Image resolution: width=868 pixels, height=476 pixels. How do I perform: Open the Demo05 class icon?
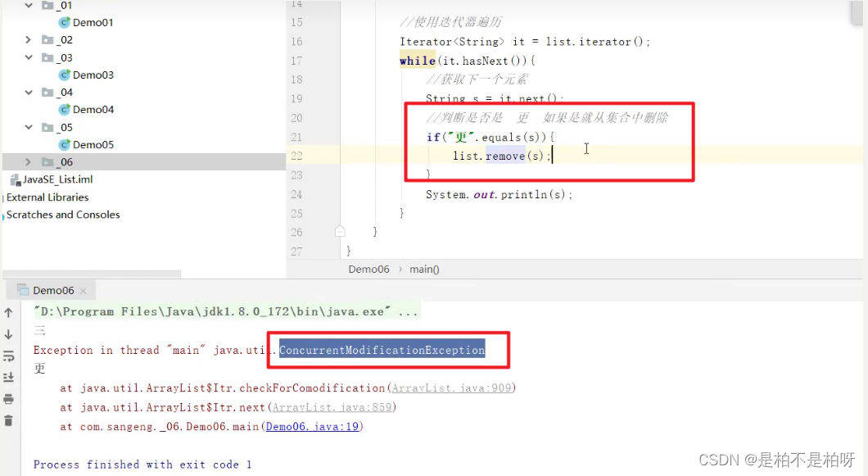(x=65, y=144)
